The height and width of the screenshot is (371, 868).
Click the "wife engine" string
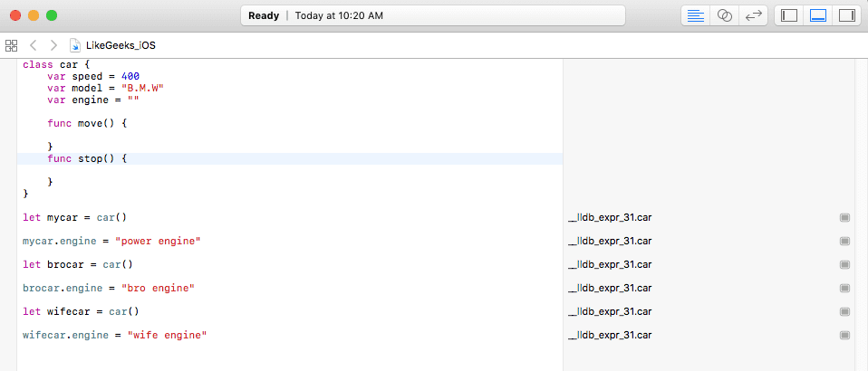168,335
